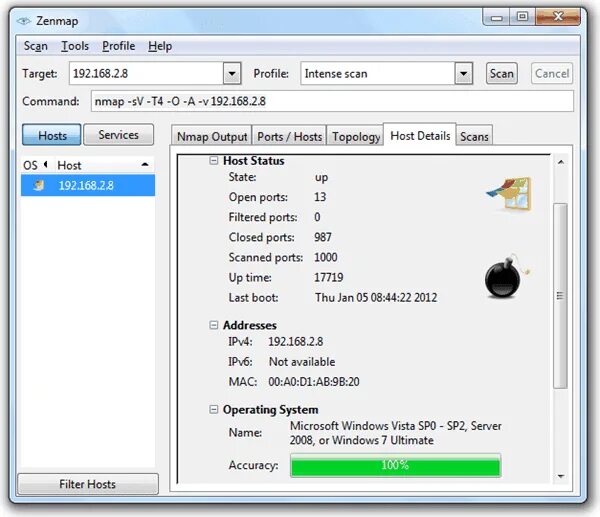Viewport: 600px width, 517px height.
Task: Click the Filtered ports value 0
Action: 317,217
